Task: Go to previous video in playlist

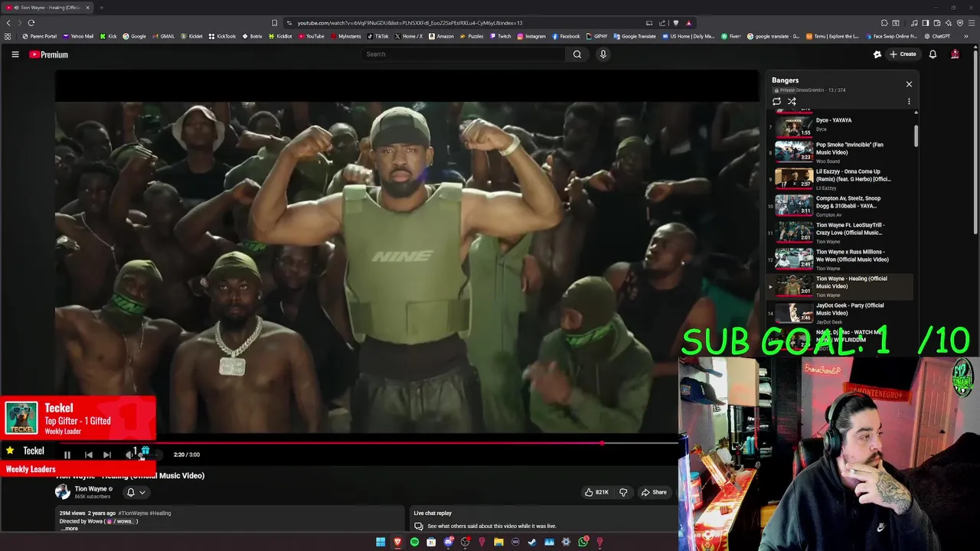Action: click(x=88, y=455)
